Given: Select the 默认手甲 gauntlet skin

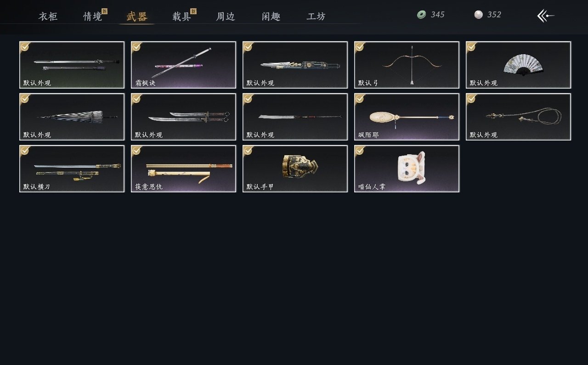Looking at the screenshot, I should [295, 168].
